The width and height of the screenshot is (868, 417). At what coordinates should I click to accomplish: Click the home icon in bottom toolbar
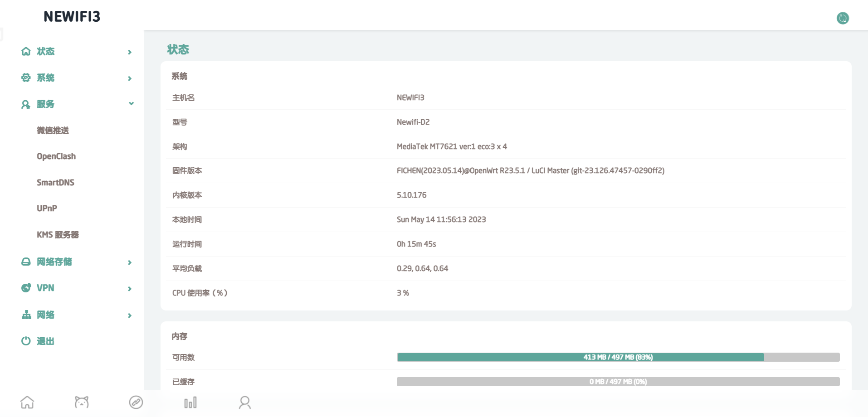27,402
